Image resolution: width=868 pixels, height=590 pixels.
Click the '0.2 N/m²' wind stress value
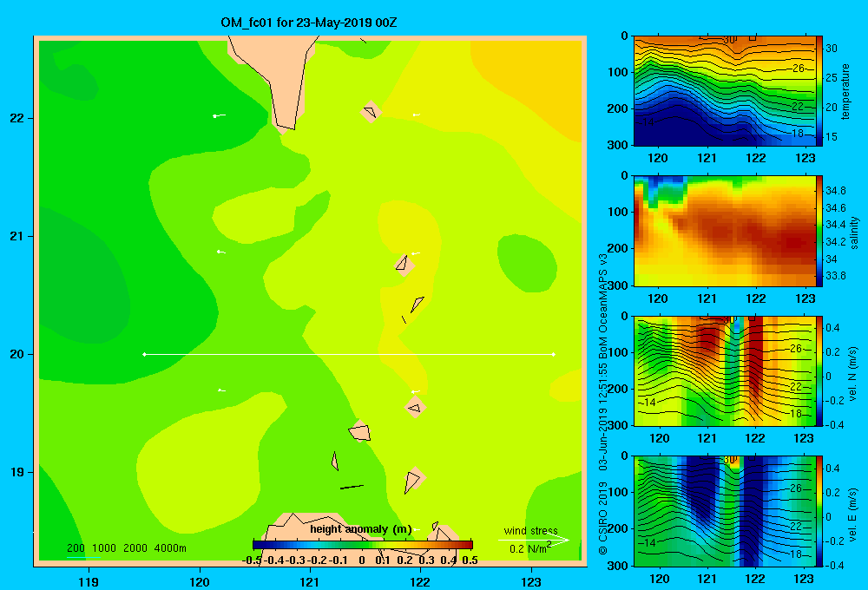tap(530, 548)
